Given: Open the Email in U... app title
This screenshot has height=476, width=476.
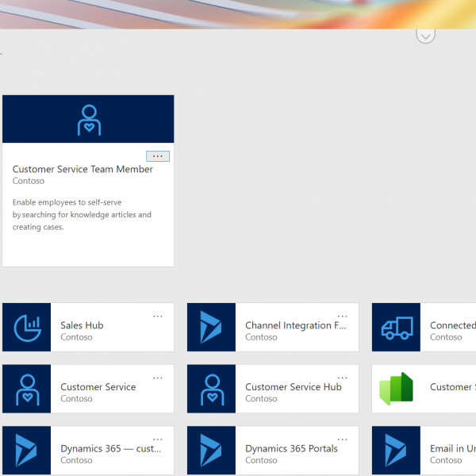Looking at the screenshot, I should pos(453,448).
